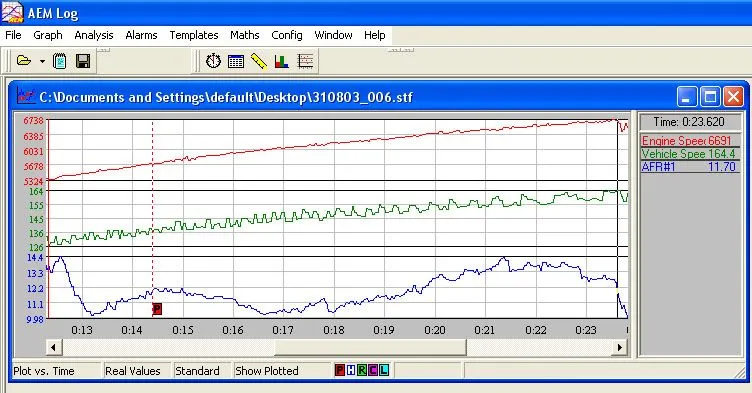Click the 9.98 AFR axis minimum label
Viewport: 752px width, 393px height.
coord(35,319)
